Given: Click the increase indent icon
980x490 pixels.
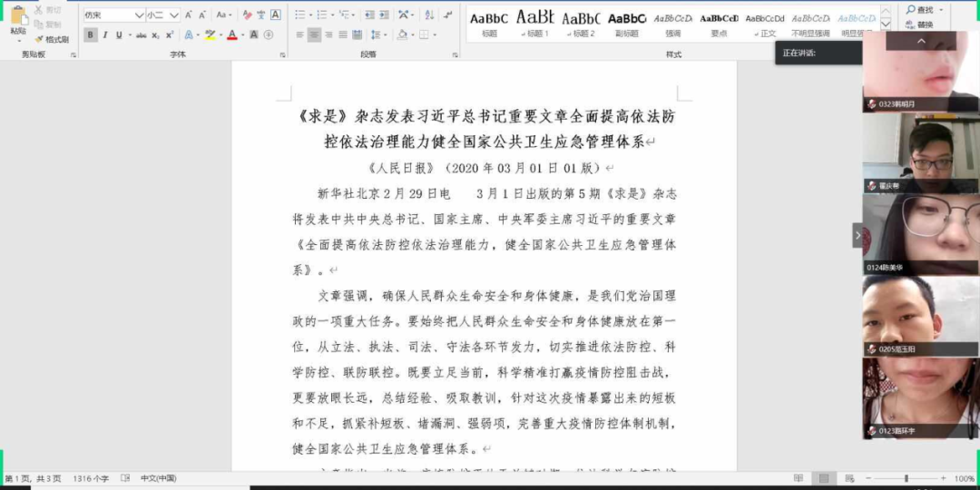Looking at the screenshot, I should click(384, 15).
